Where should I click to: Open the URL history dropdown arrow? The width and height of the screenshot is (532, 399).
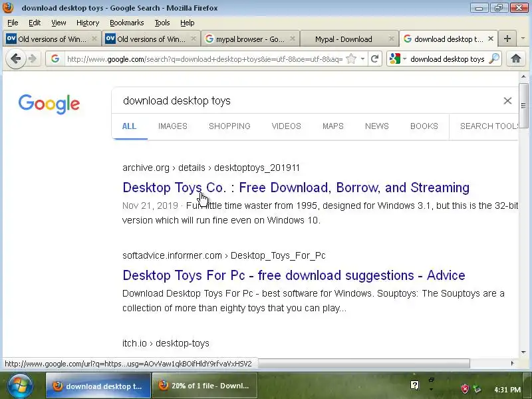362,59
